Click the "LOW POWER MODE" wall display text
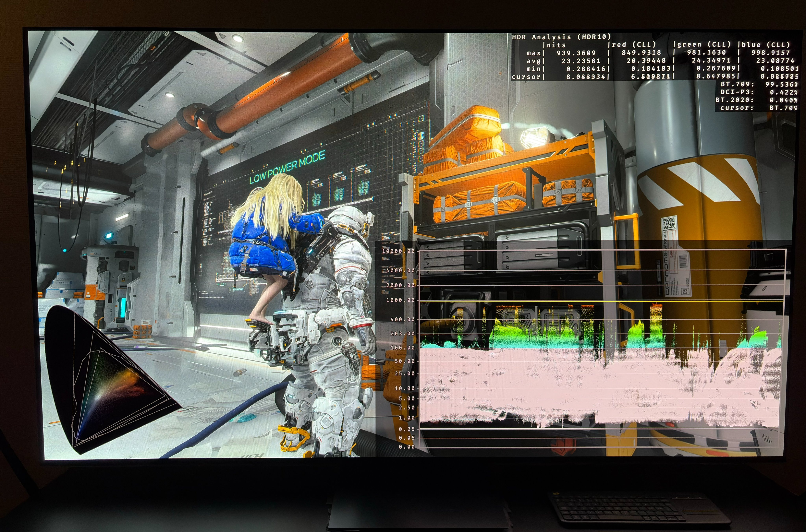Viewport: 806px width, 532px height. pos(287,167)
